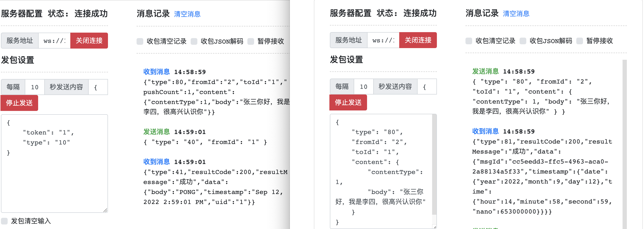Click 每隔 label in right window

pyautogui.click(x=342, y=87)
